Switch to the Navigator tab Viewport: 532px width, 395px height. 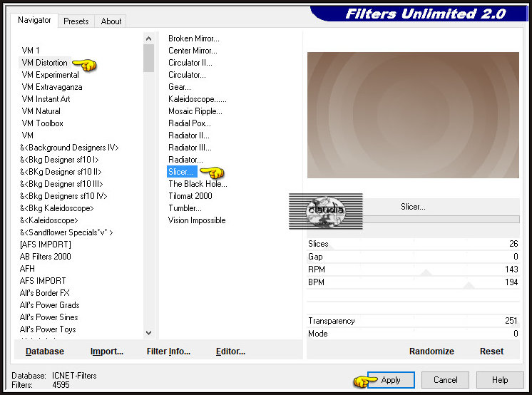(34, 21)
